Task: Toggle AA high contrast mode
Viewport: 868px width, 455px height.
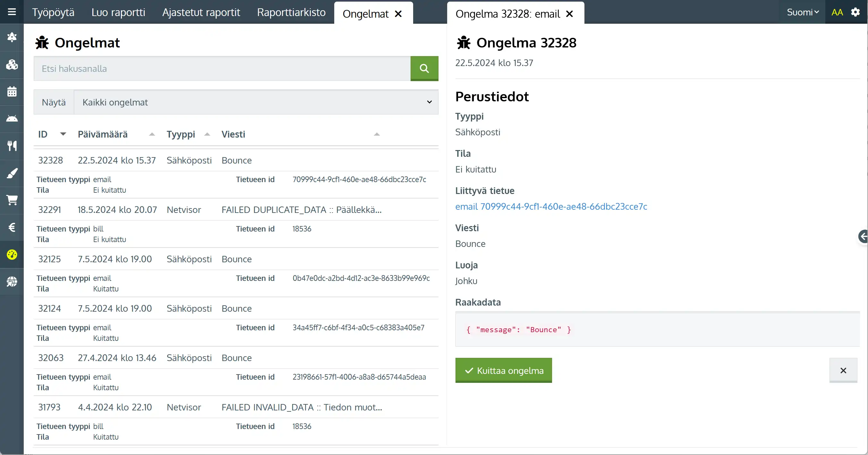Action: (837, 12)
